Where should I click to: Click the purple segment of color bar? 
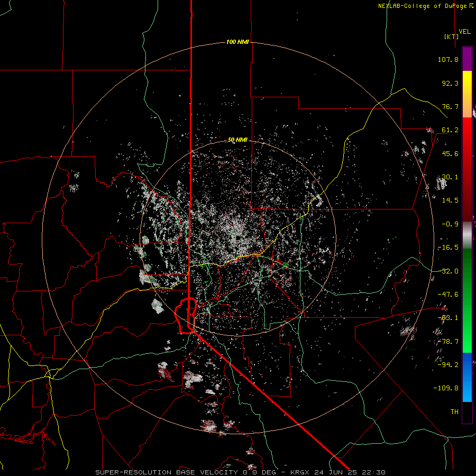(467, 59)
